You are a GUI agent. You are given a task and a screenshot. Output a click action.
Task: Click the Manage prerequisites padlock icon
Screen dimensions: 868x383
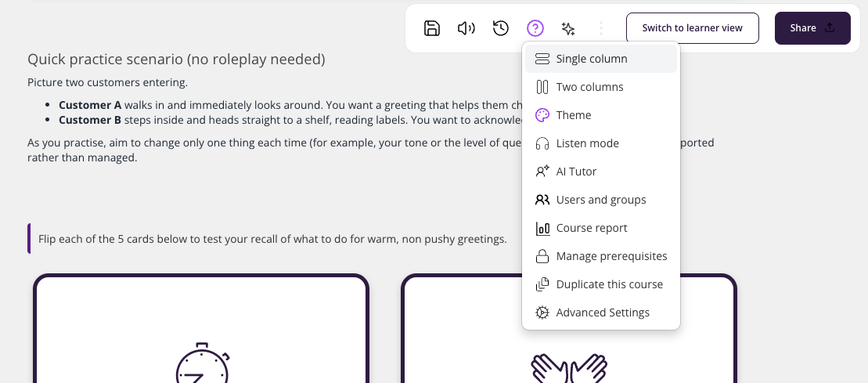point(542,256)
